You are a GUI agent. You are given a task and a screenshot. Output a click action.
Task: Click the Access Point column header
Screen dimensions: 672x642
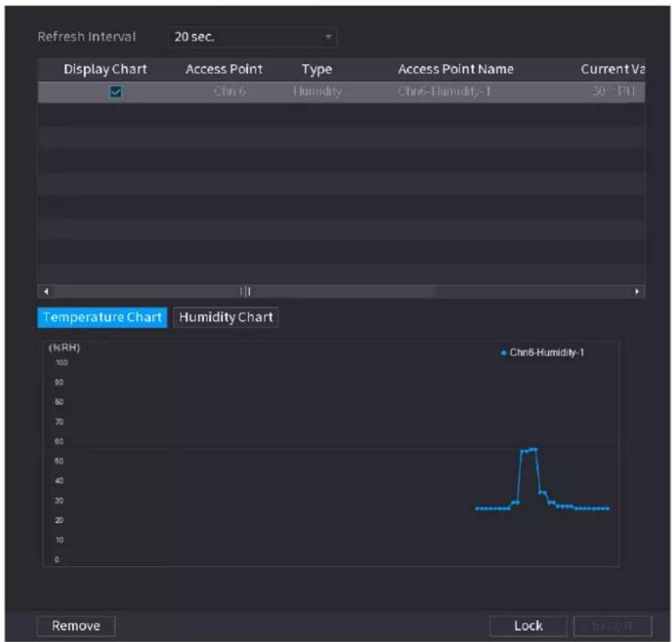click(224, 70)
